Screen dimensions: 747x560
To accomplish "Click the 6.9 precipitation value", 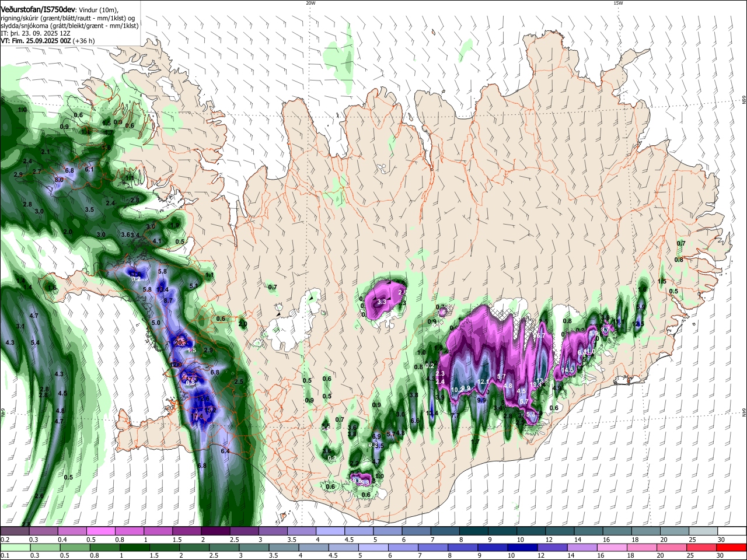I will [376, 436].
